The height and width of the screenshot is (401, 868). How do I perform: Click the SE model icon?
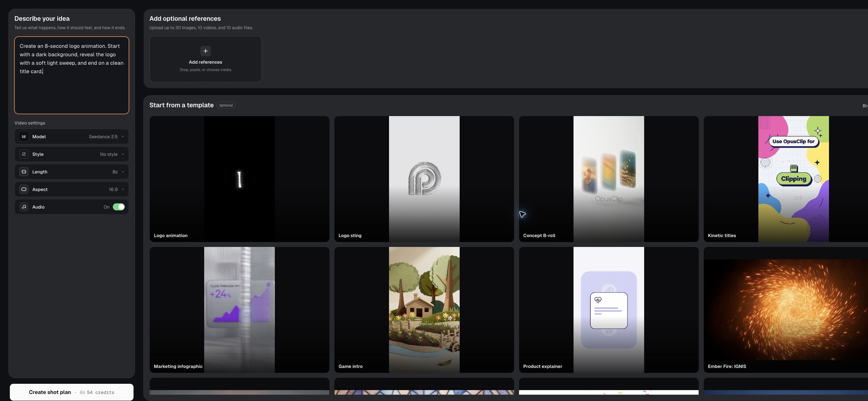pyautogui.click(x=24, y=136)
